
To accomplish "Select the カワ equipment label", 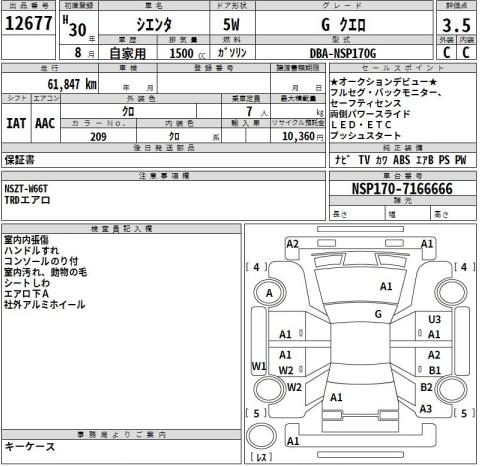I will [382, 160].
